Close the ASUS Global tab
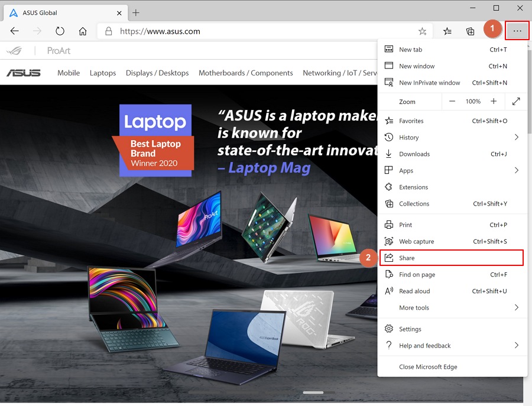This screenshot has height=406, width=532. pyautogui.click(x=119, y=13)
